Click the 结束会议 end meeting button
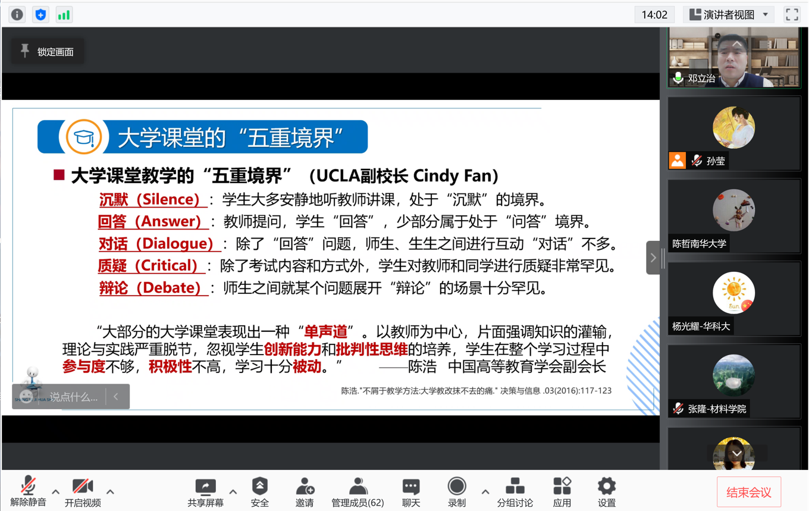The height and width of the screenshot is (511, 812). [748, 492]
